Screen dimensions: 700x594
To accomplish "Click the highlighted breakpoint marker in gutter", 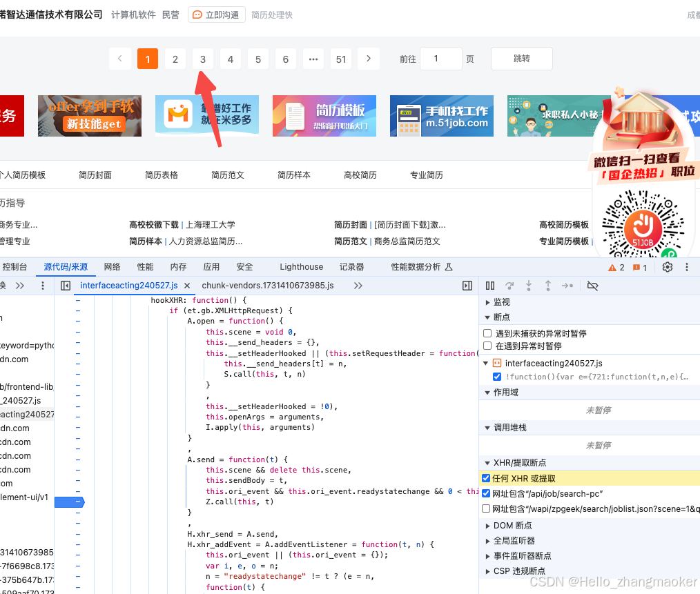I will [x=70, y=502].
